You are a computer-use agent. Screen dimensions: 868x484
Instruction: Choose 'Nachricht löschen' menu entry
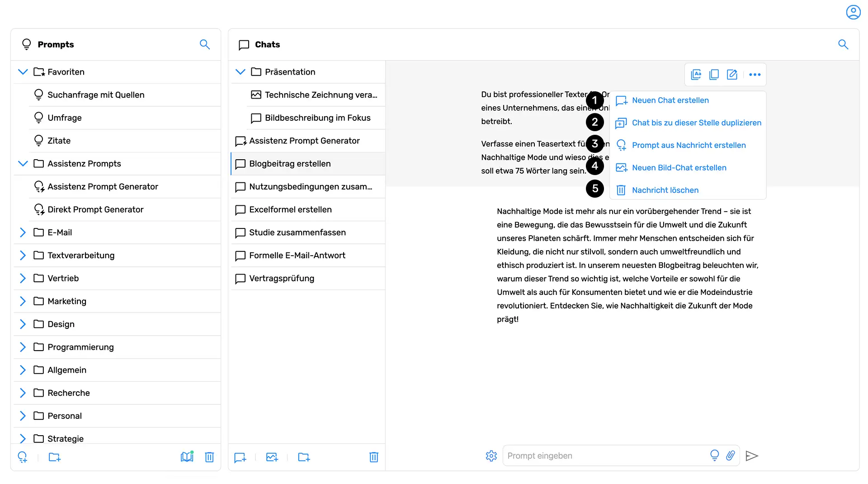click(x=688, y=190)
